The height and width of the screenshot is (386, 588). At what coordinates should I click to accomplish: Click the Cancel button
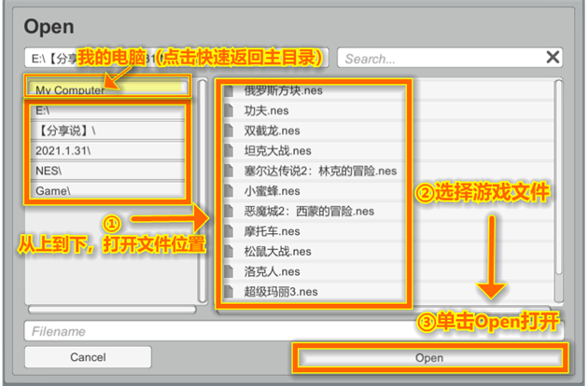(88, 357)
